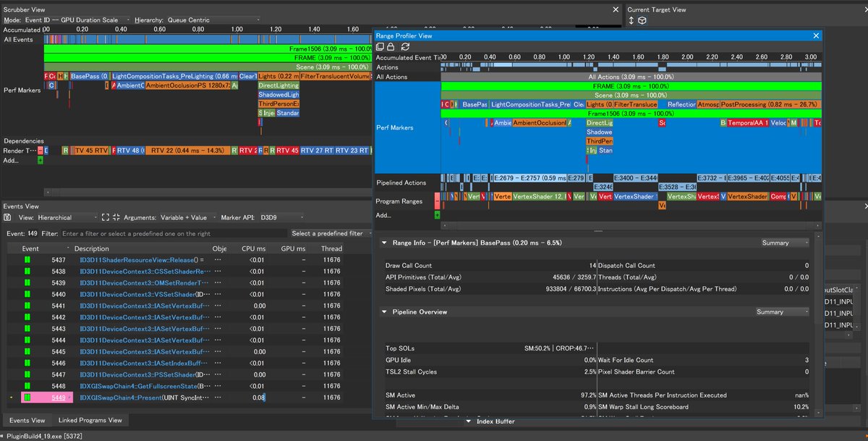Close the Scrubber View panel
Image resolution: width=868 pixels, height=441 pixels.
pos(616,9)
